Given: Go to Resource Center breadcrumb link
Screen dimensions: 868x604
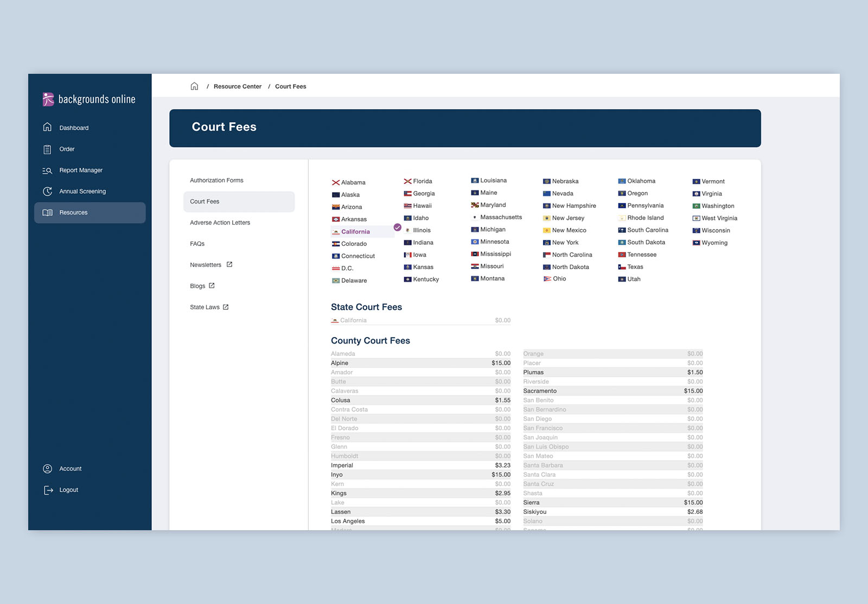Looking at the screenshot, I should point(237,87).
